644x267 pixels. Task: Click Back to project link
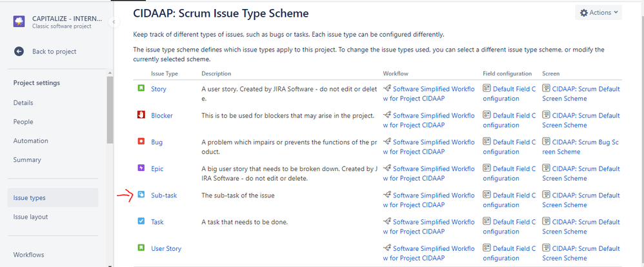tap(54, 52)
